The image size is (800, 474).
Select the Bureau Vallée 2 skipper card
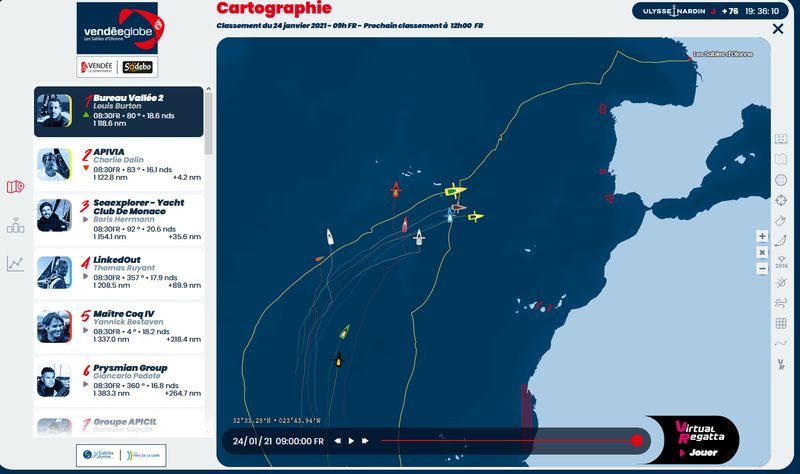(118, 111)
